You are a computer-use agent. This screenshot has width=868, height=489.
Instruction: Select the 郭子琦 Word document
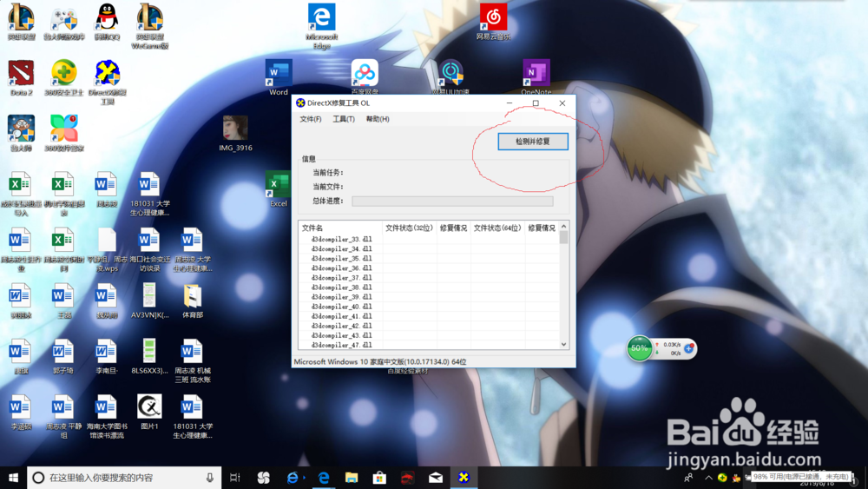[x=63, y=356]
